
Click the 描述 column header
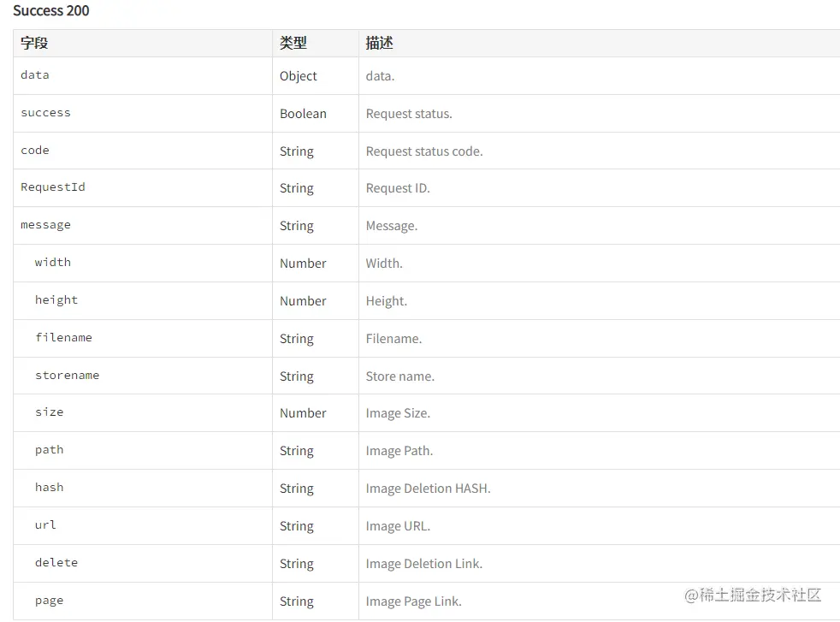[x=380, y=43]
